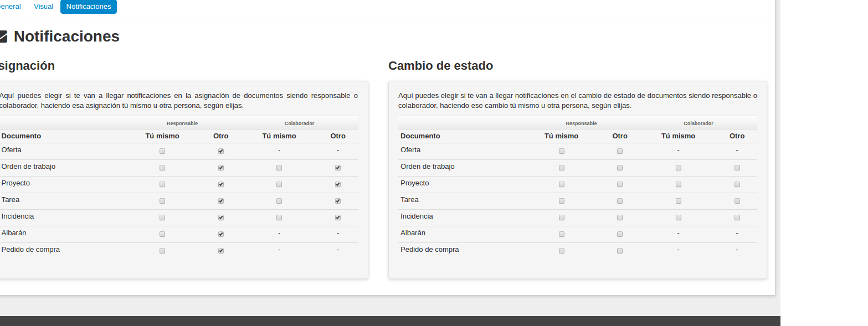Check Cambio de estado Orden de trabajo Colaborador Tú mismo
This screenshot has width=868, height=326.
[679, 168]
